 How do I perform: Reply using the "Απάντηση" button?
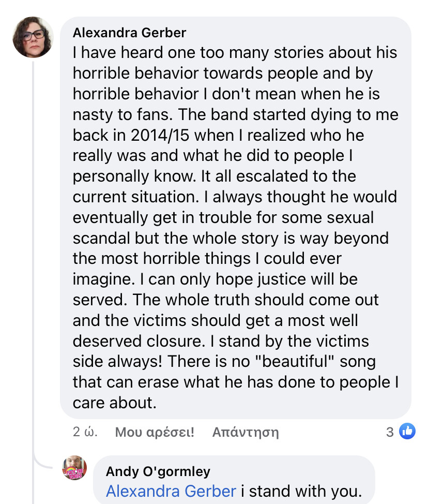point(246,432)
